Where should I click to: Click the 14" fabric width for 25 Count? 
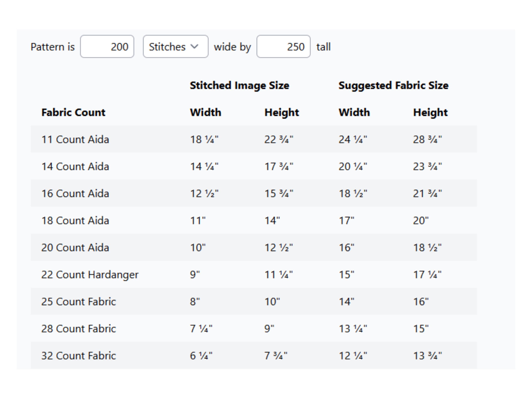point(346,302)
